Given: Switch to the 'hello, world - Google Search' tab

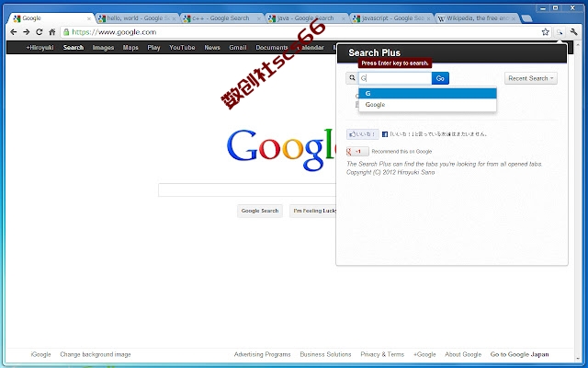Looking at the screenshot, I should pyautogui.click(x=137, y=18).
